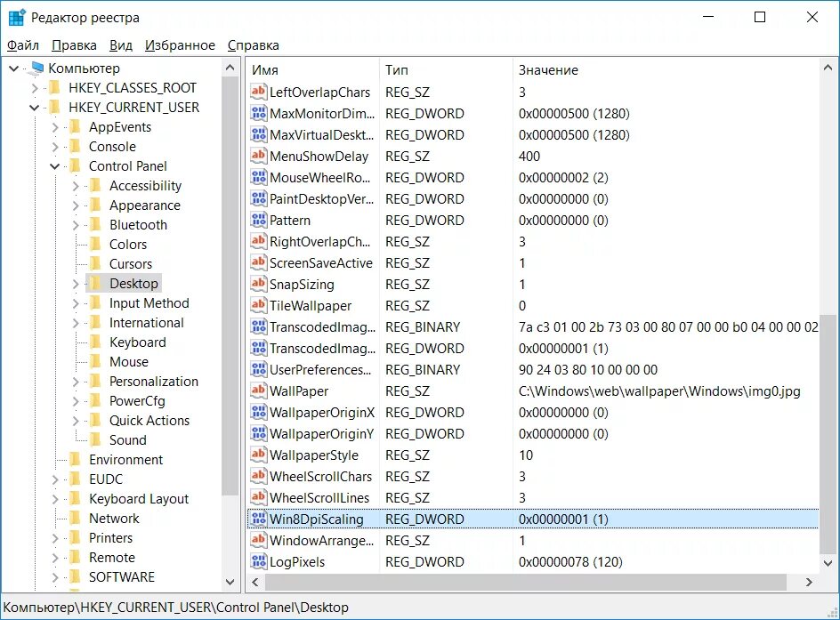The width and height of the screenshot is (840, 620).
Task: Click tree pane scroll up arrow
Action: click(x=230, y=68)
